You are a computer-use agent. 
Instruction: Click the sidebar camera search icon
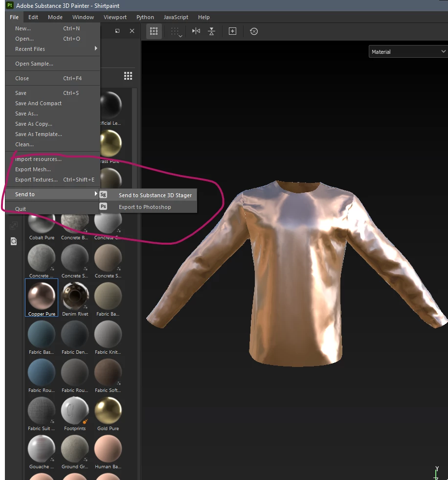14,241
